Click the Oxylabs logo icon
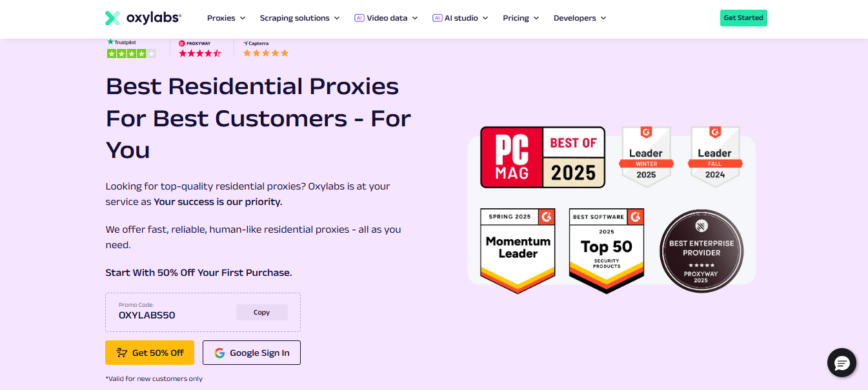This screenshot has height=390, width=868. tap(112, 18)
